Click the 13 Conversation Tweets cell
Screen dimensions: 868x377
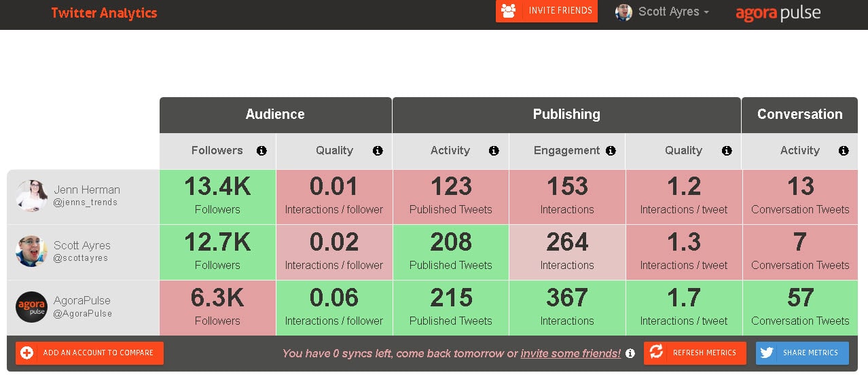tap(800, 196)
